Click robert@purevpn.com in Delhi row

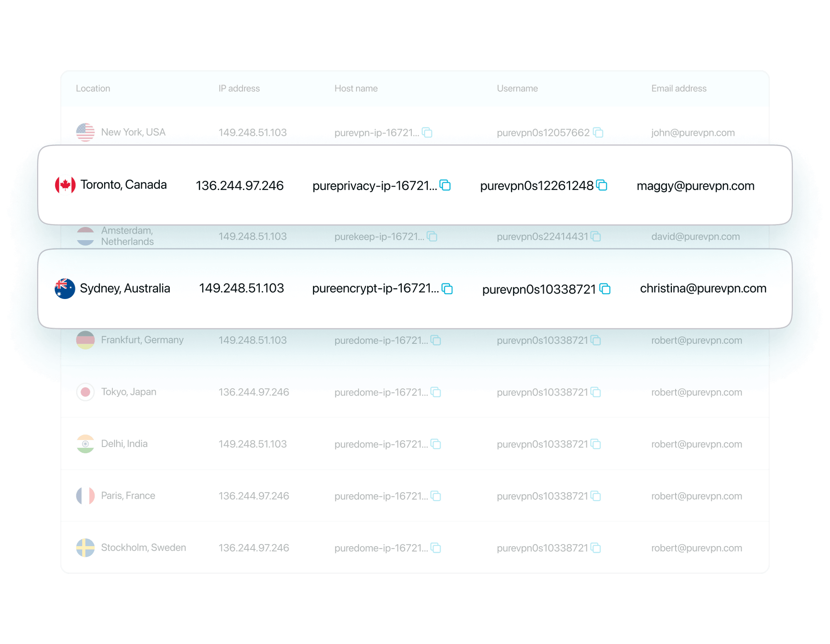click(x=696, y=444)
